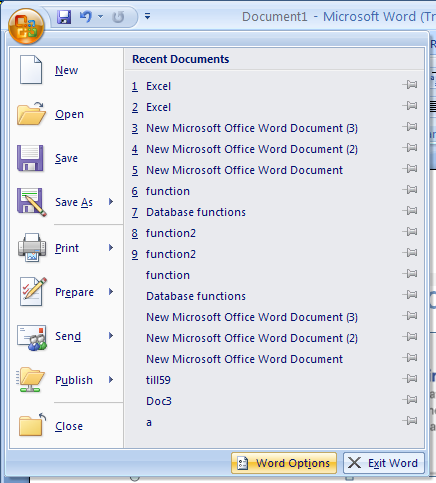Pin item 6 function to the list
Screen dimensions: 436x483
pyautogui.click(x=410, y=190)
